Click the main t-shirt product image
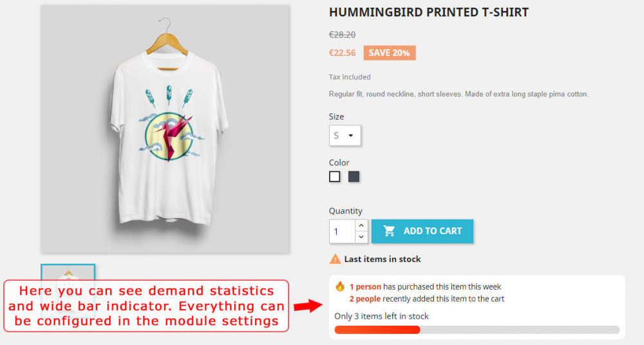 [x=165, y=129]
